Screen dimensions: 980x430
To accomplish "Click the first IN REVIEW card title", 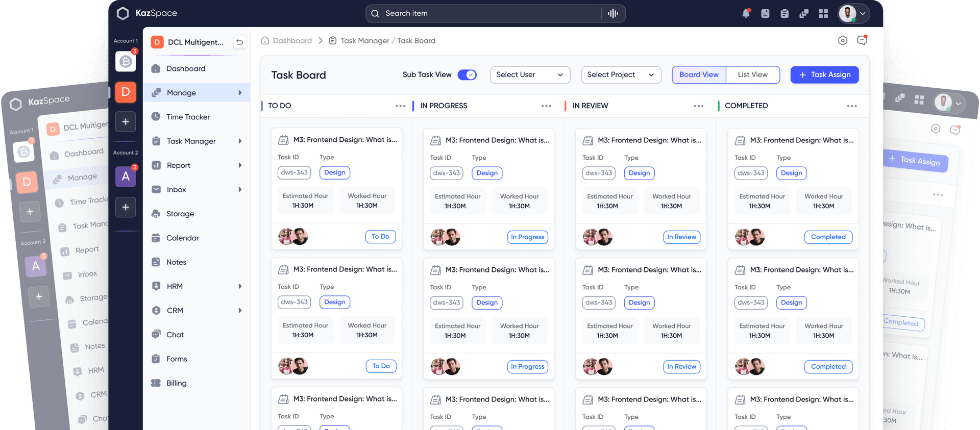I will 649,140.
